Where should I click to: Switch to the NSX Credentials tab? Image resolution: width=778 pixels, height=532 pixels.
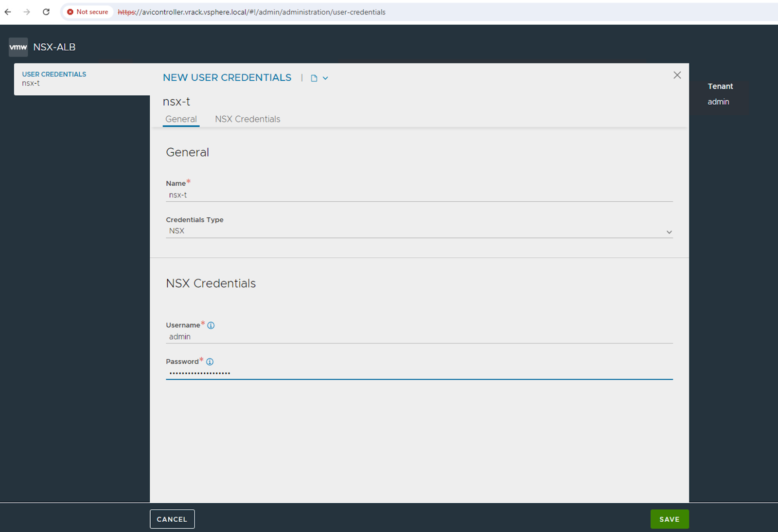click(248, 119)
